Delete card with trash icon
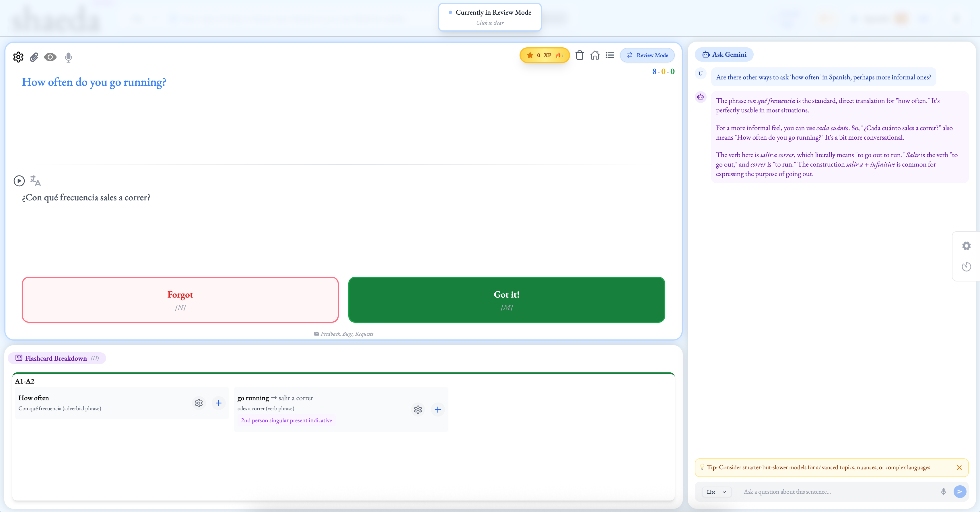 click(x=580, y=55)
